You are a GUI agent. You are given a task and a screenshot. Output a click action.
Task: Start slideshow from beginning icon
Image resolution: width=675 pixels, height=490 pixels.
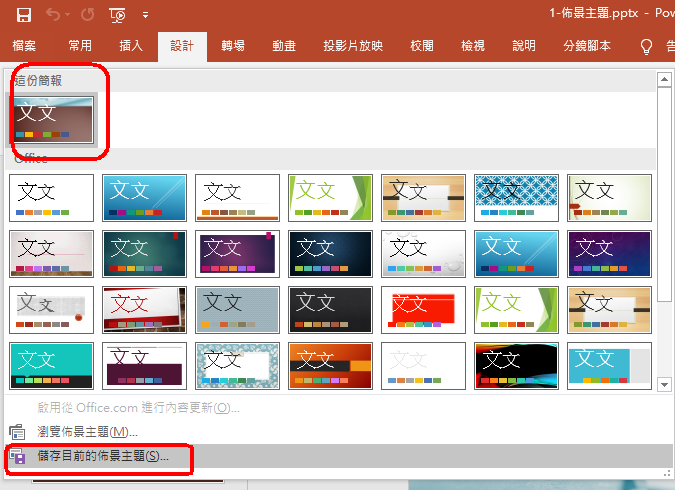click(x=117, y=15)
